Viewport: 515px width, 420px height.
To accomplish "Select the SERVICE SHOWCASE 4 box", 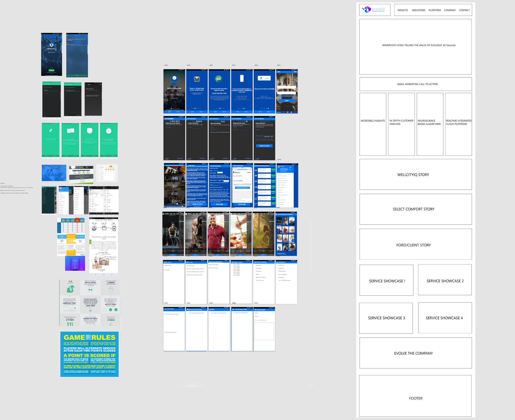I will tap(445, 318).
